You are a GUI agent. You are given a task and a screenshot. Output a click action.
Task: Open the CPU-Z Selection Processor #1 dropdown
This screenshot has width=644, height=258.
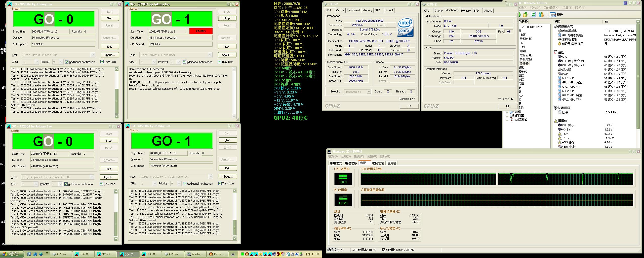click(369, 92)
